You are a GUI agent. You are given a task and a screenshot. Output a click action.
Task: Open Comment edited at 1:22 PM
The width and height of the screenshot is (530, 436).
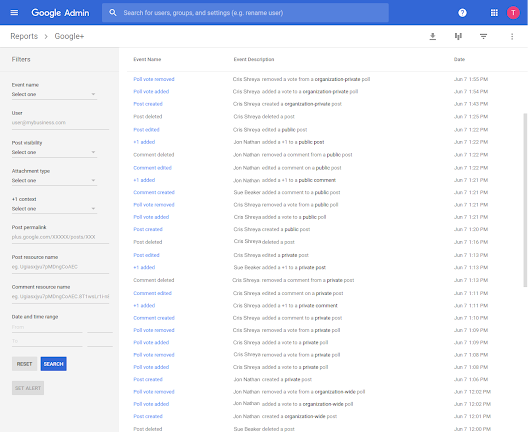tap(152, 168)
